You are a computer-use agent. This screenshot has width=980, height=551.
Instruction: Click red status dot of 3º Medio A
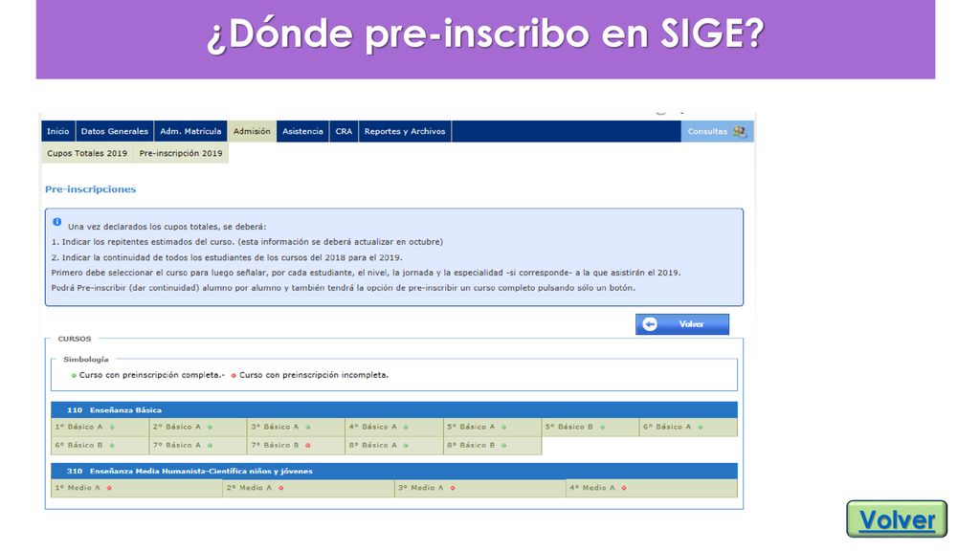click(x=452, y=488)
